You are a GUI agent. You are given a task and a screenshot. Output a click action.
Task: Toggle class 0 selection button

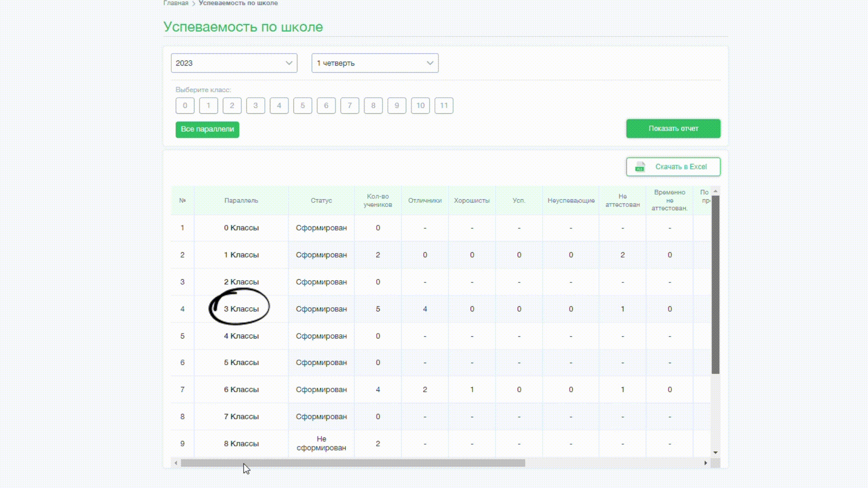[x=185, y=106]
